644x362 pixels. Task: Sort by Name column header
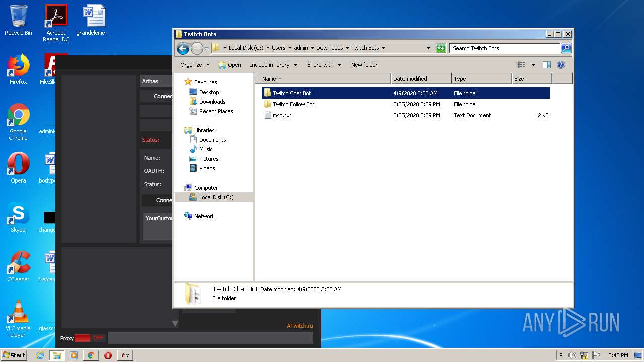[323, 79]
